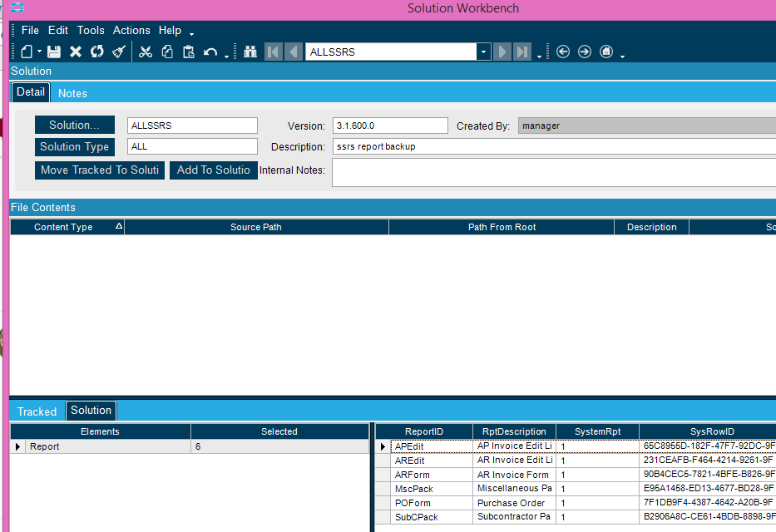Click the RptDescription column header
This screenshot has height=532, width=776.
514,431
